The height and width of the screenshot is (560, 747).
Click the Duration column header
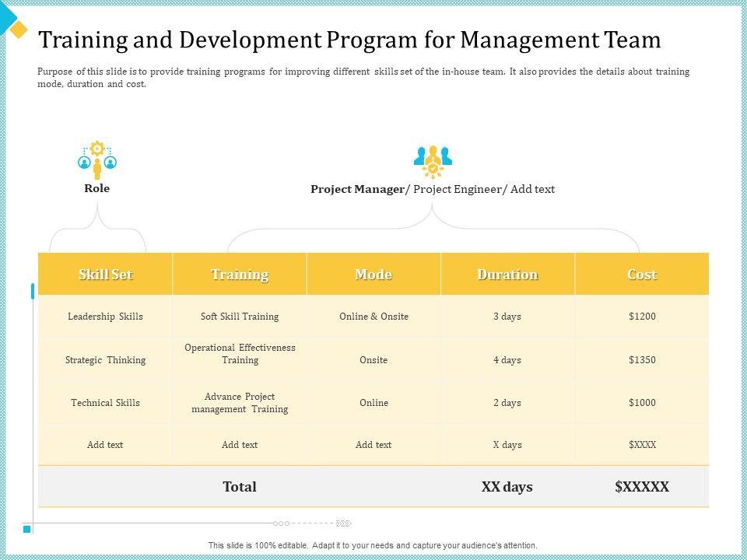pyautogui.click(x=507, y=275)
